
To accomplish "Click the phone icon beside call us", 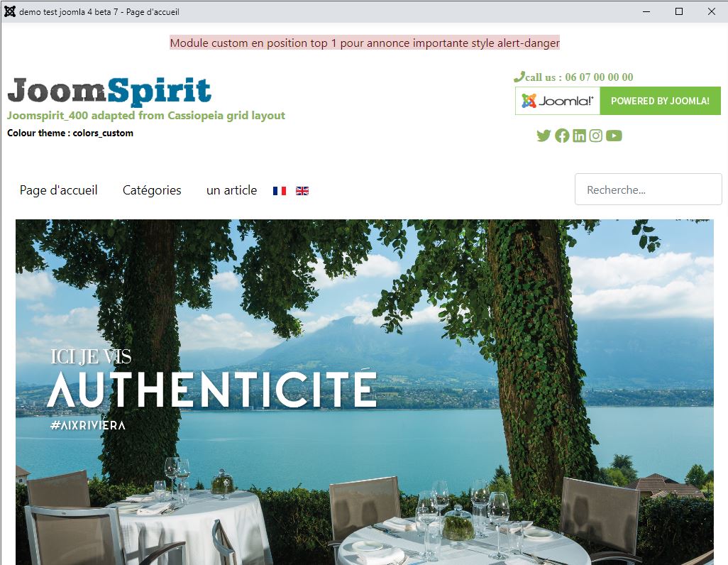I will (519, 77).
